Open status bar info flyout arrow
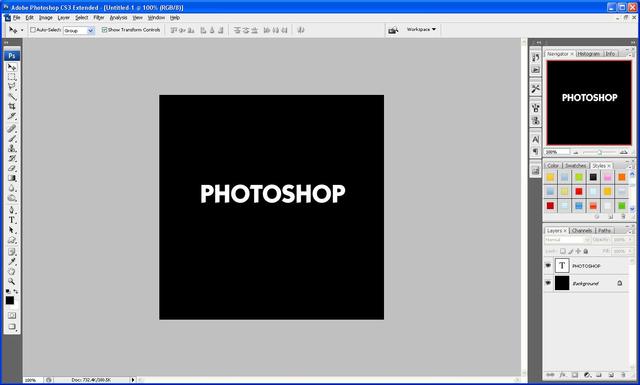Image resolution: width=640 pixels, height=385 pixels. click(x=133, y=380)
